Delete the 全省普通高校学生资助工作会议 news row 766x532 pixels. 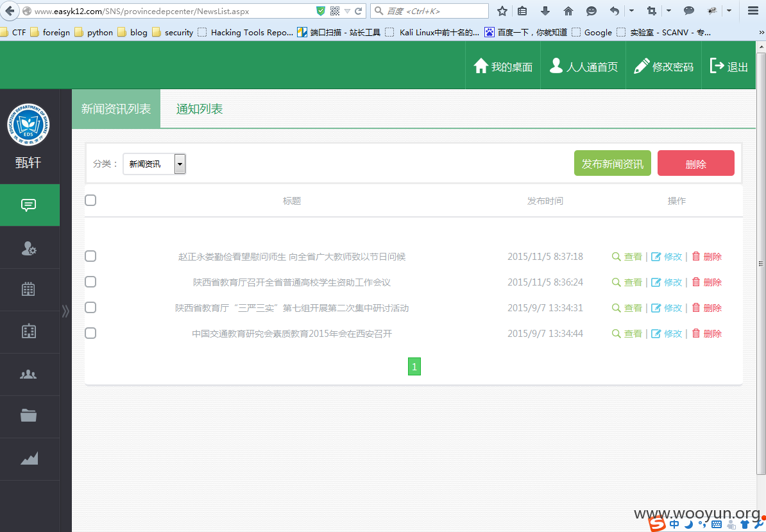[707, 282]
